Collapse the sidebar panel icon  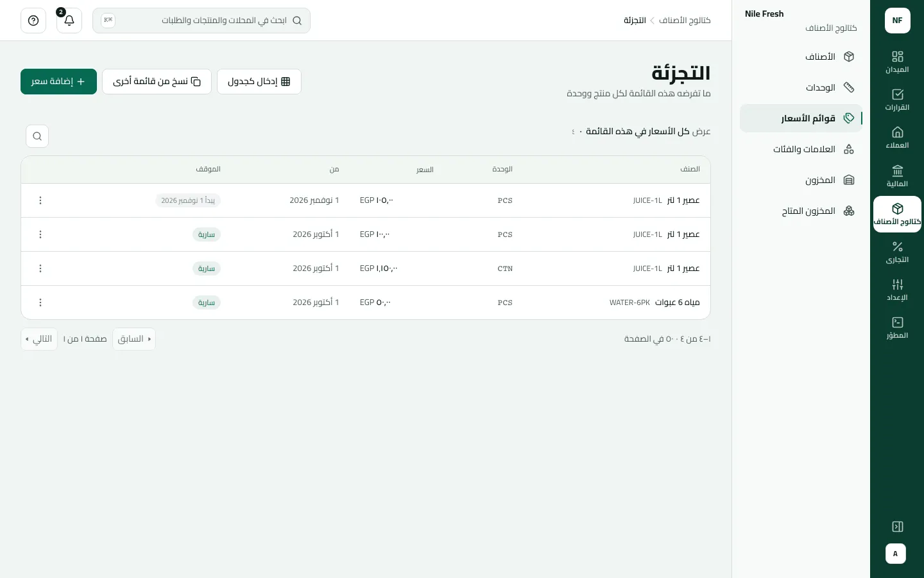(x=897, y=527)
